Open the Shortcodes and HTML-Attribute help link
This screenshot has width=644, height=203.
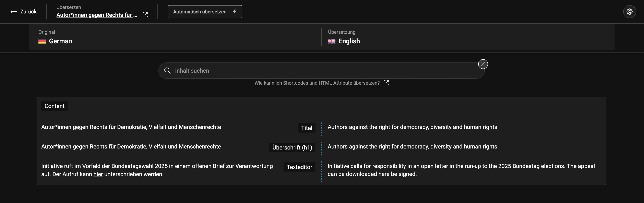tap(317, 83)
